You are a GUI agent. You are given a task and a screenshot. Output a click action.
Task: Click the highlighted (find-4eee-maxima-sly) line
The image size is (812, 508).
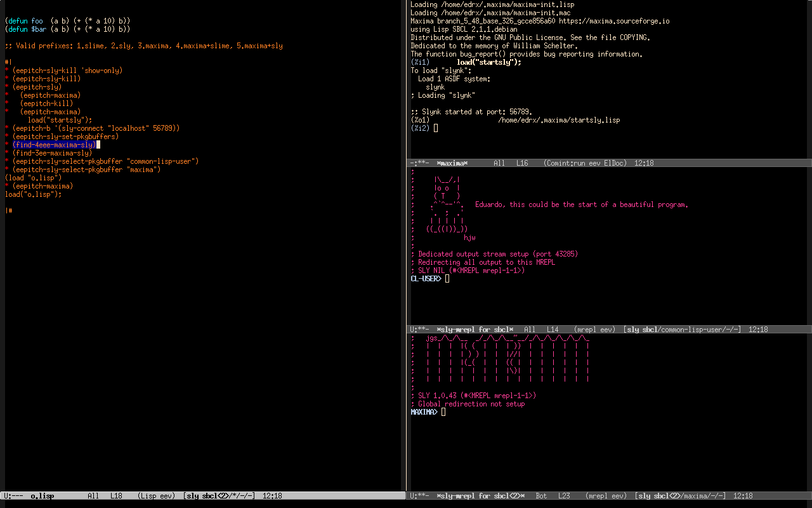pyautogui.click(x=54, y=145)
